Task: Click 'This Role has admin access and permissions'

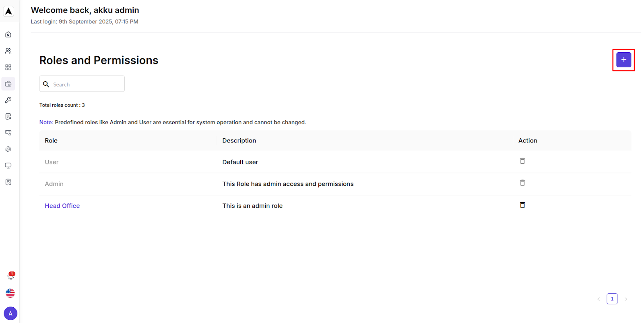Action: click(x=288, y=184)
